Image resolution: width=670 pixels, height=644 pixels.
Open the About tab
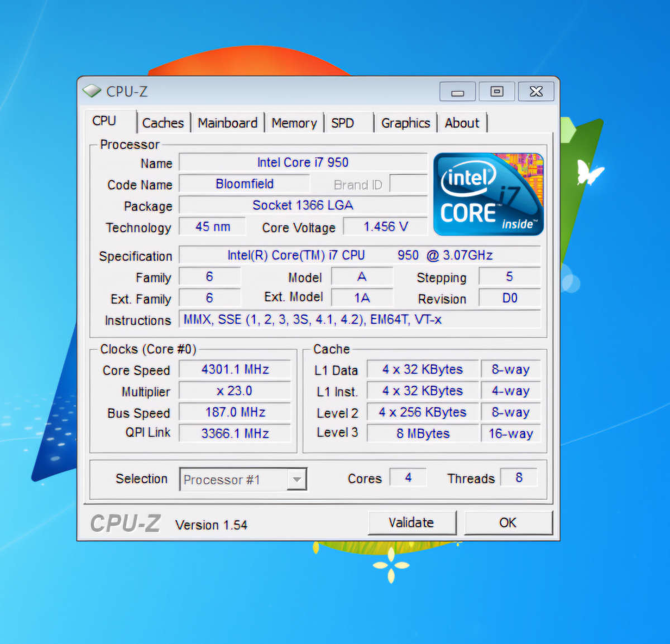462,122
